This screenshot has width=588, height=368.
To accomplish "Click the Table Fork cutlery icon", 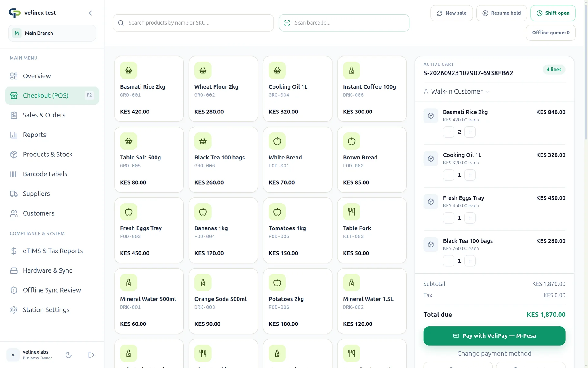I will (352, 212).
